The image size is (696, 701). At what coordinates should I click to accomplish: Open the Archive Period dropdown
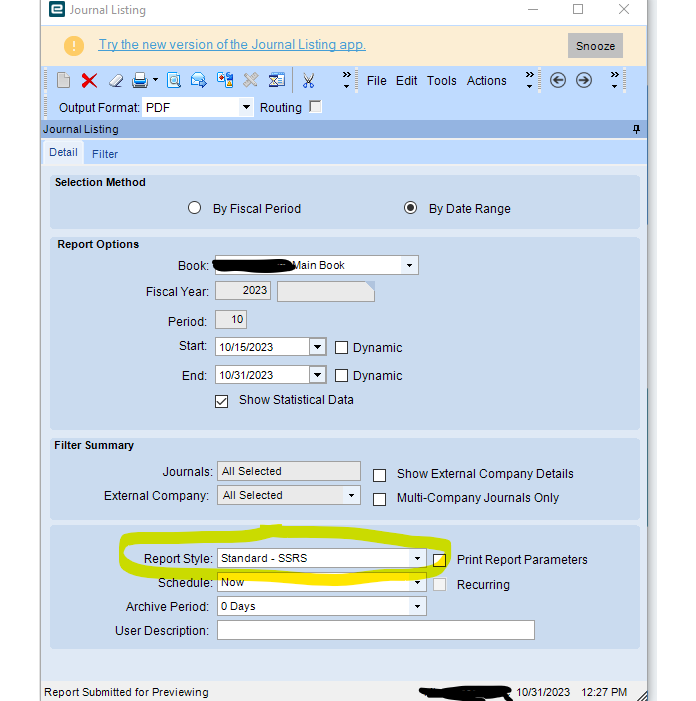[417, 607]
